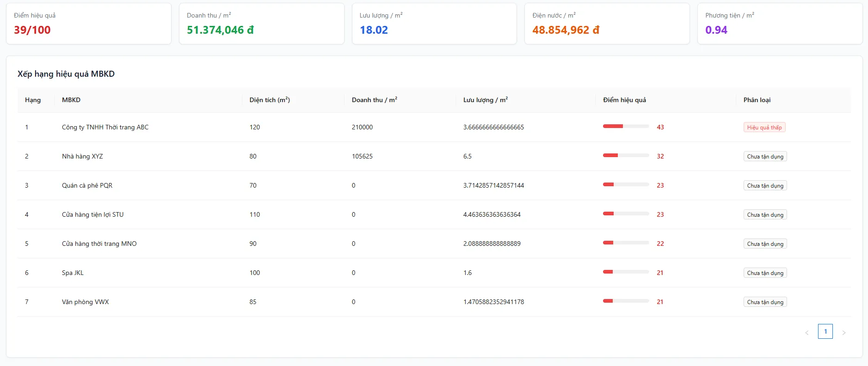Click revenue value 210000
The width and height of the screenshot is (868, 366).
point(362,127)
